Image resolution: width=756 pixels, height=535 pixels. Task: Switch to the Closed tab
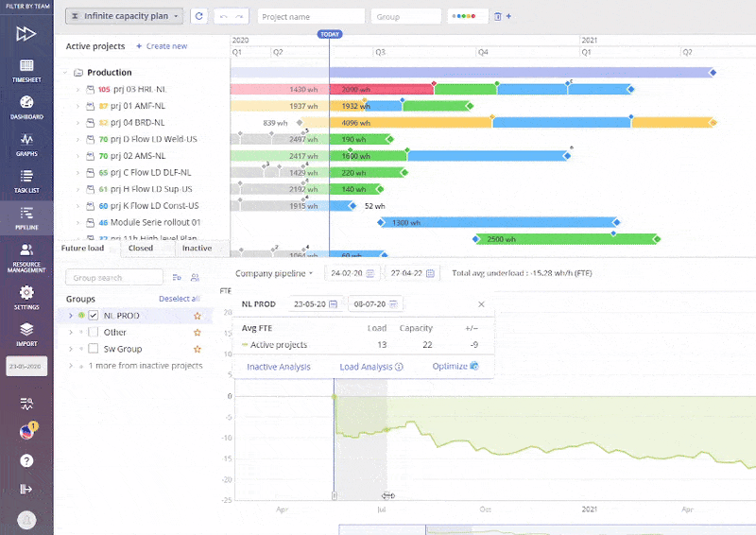click(x=141, y=249)
